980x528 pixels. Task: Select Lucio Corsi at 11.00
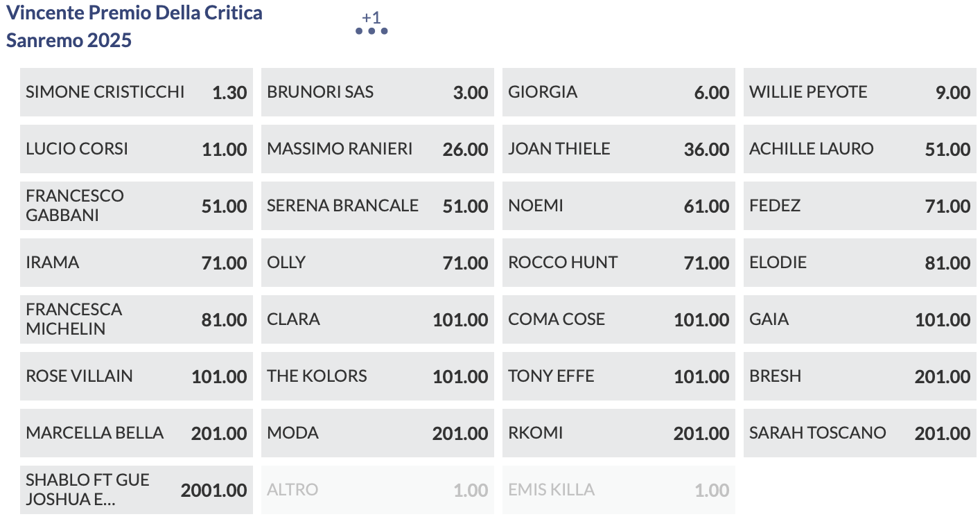click(x=137, y=149)
